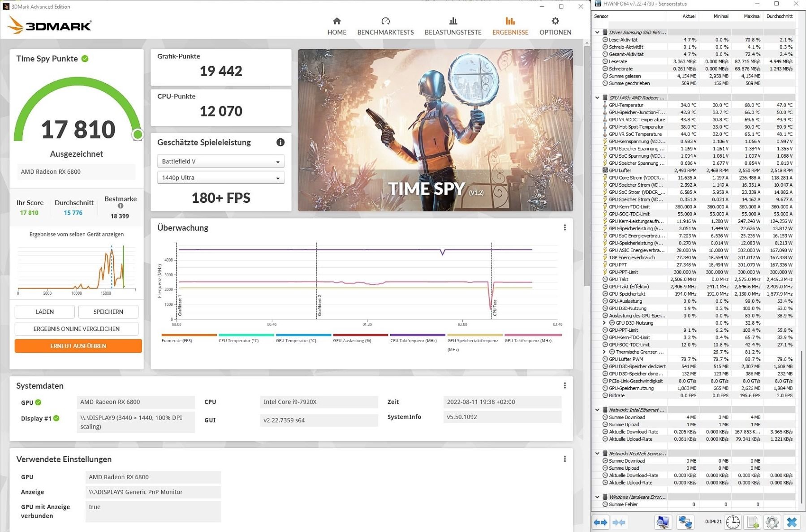Click the HWiNFO expand-columns double arrow icon

(x=600, y=522)
